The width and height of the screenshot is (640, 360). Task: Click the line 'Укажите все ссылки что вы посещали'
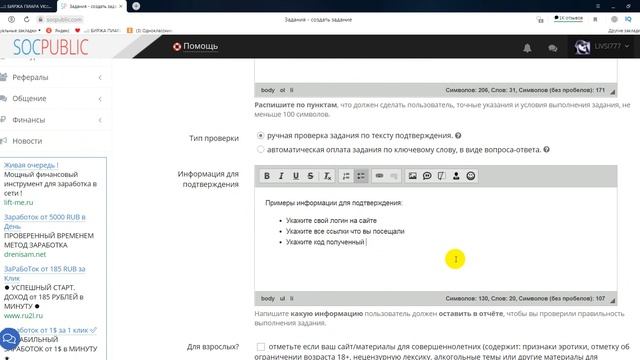point(345,231)
